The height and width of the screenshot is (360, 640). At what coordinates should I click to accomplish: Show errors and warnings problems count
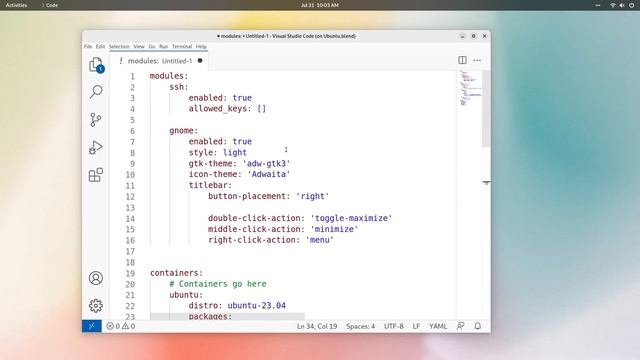[121, 326]
